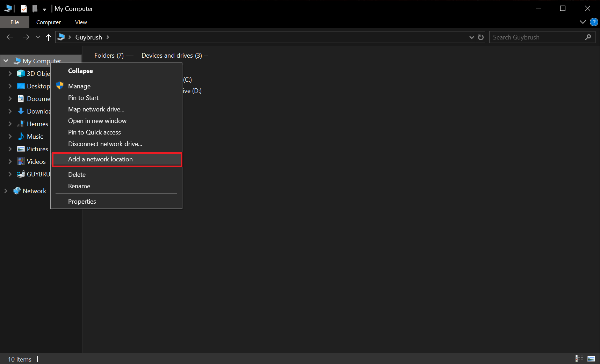Click the Back navigation arrow

tap(10, 37)
